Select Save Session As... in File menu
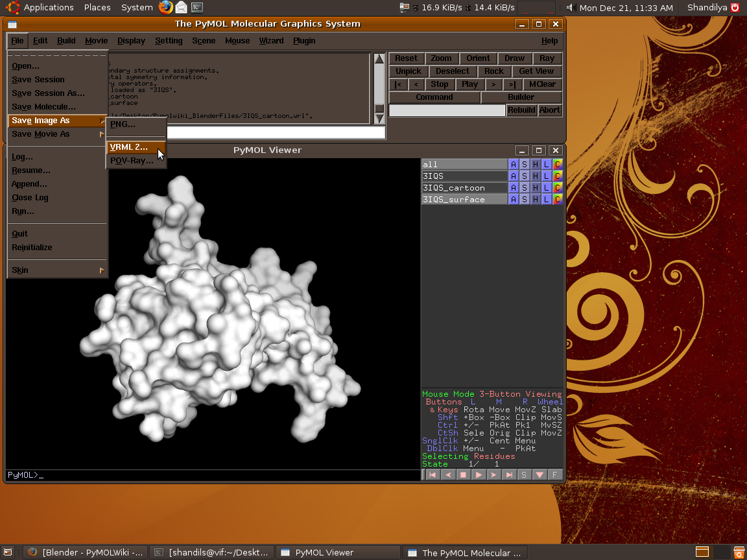The width and height of the screenshot is (747, 560). click(x=48, y=93)
